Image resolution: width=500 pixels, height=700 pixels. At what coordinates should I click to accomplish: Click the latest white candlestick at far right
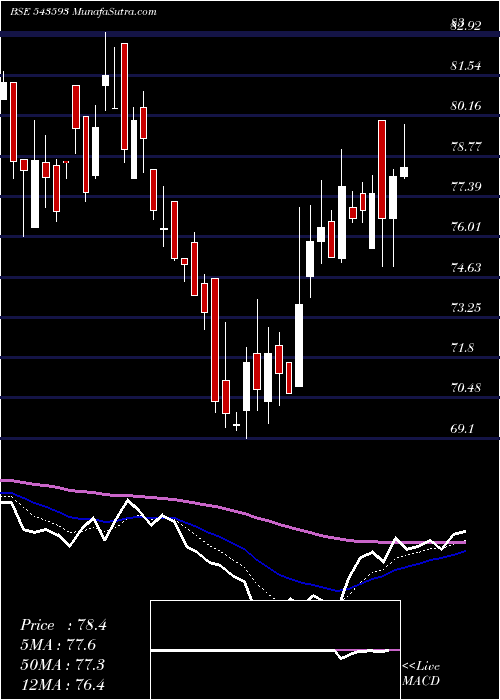click(404, 172)
